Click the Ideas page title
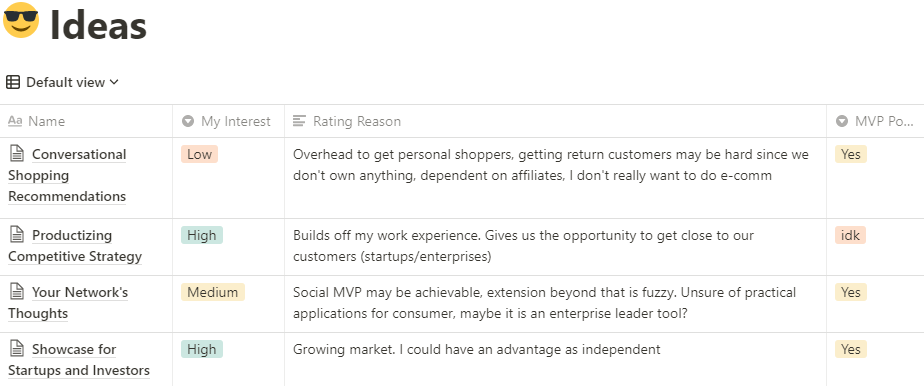This screenshot has height=386, width=924. (98, 25)
